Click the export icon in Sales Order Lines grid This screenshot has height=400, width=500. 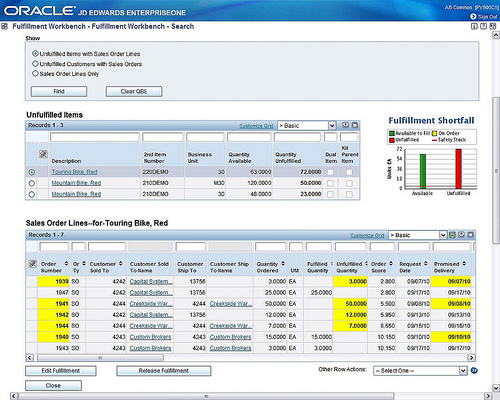pyautogui.click(x=461, y=235)
